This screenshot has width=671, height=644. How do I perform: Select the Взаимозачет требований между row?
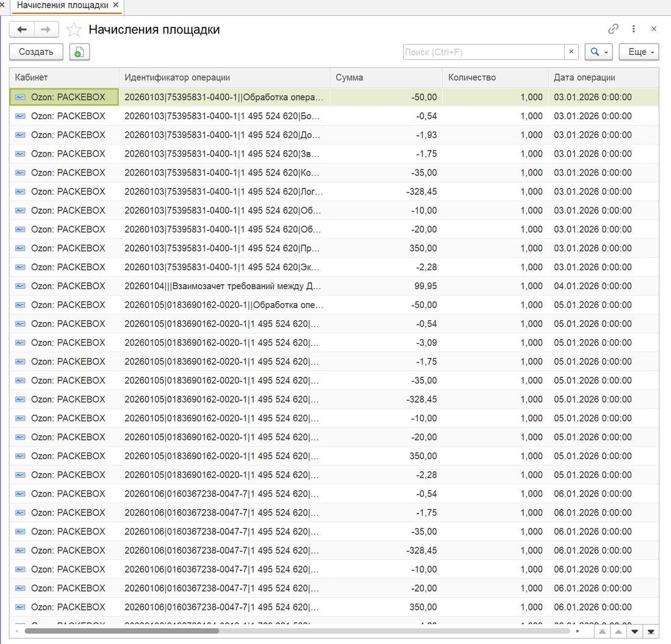tap(334, 286)
